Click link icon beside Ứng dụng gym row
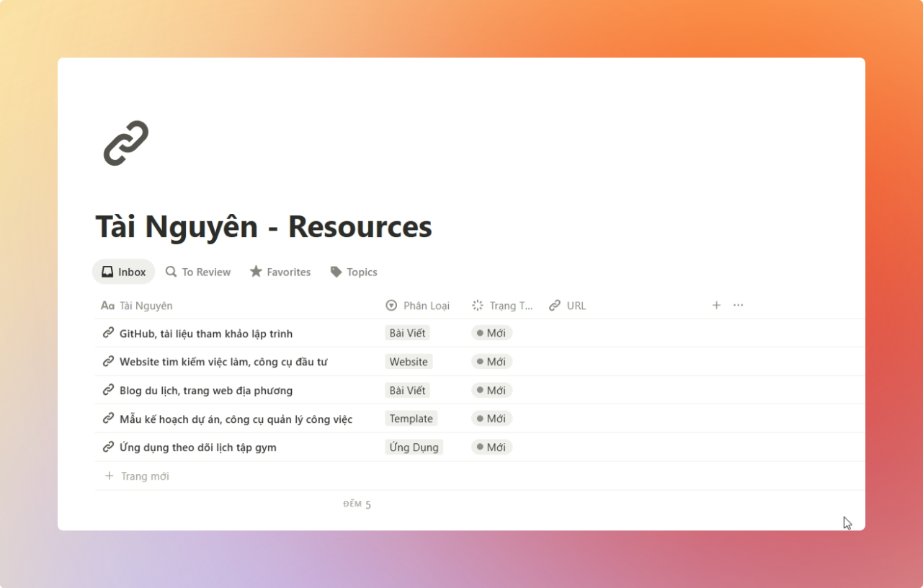 (x=108, y=447)
